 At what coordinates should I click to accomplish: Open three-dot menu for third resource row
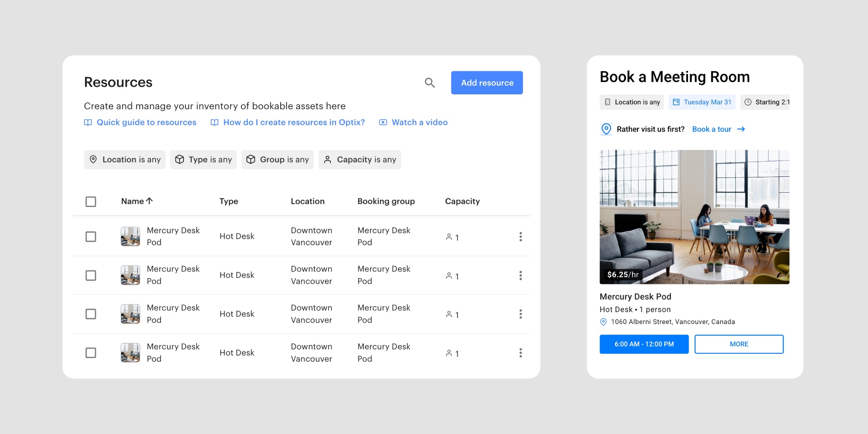[520, 314]
